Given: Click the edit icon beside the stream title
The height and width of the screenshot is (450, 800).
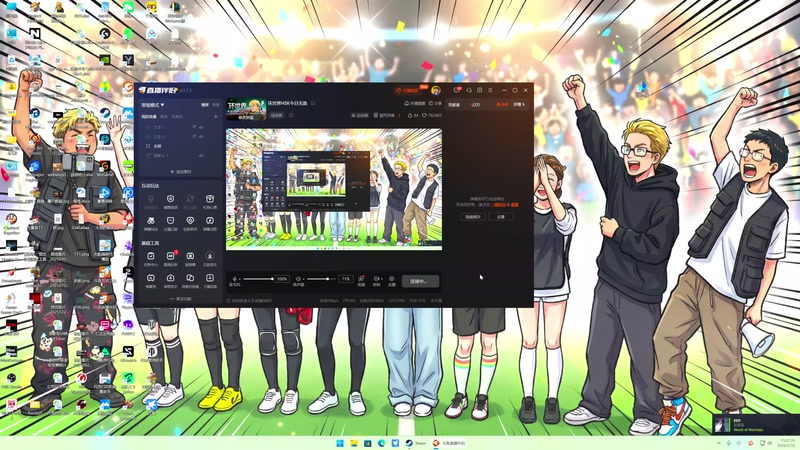Looking at the screenshot, I should pos(313,103).
